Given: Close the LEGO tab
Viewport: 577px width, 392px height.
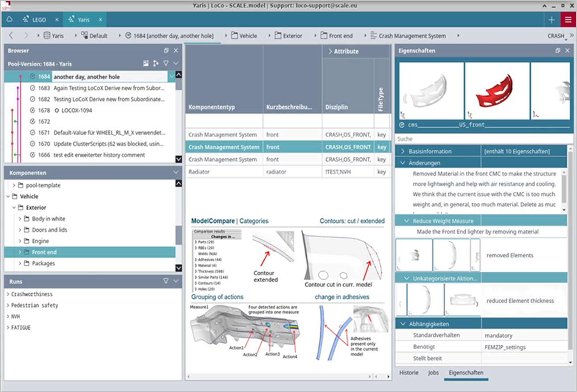Looking at the screenshot, I should tap(57, 20).
